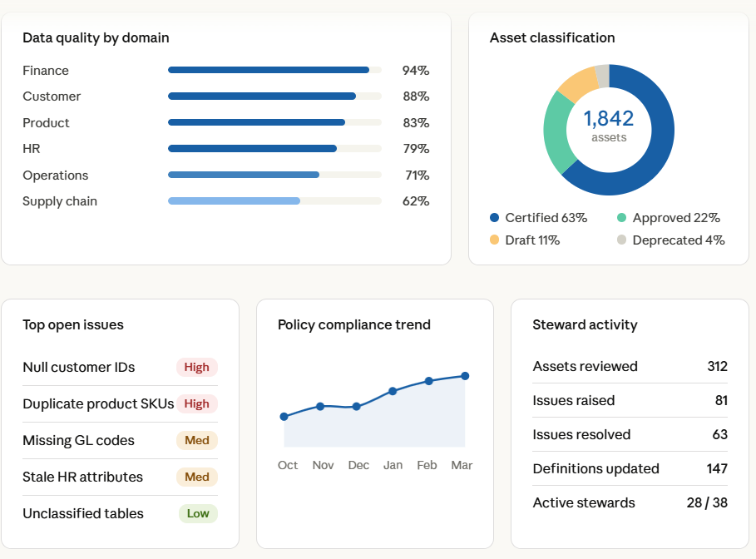The height and width of the screenshot is (559, 756).
Task: Expand the Steward activity section
Action: [x=584, y=324]
